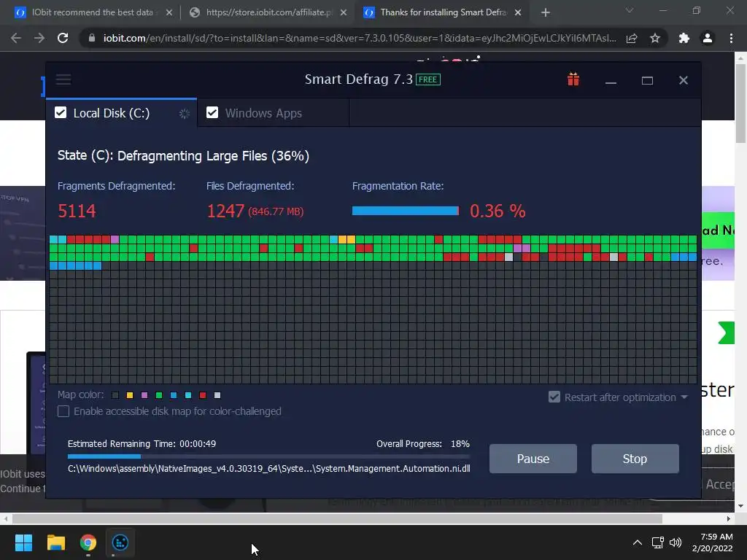The height and width of the screenshot is (560, 747).
Task: Close the store.iobit.com affiliate tab
Action: tap(344, 13)
